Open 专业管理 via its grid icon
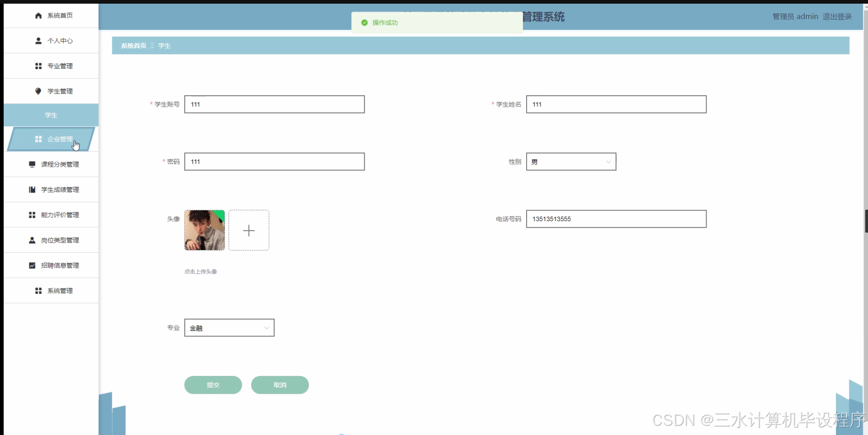Image resolution: width=868 pixels, height=435 pixels. (38, 65)
